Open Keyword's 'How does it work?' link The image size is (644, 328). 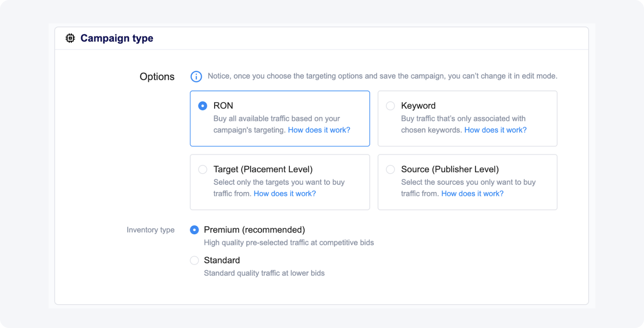pyautogui.click(x=495, y=130)
